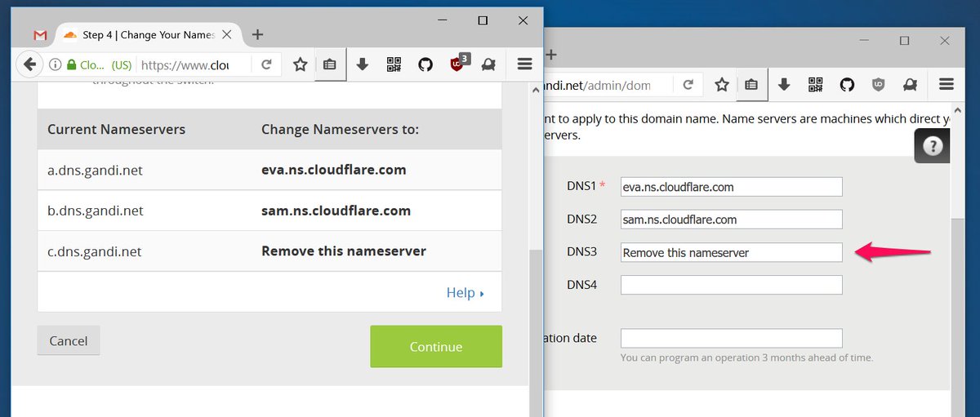Click the empty DNS4 input field
980x417 pixels.
pos(731,285)
